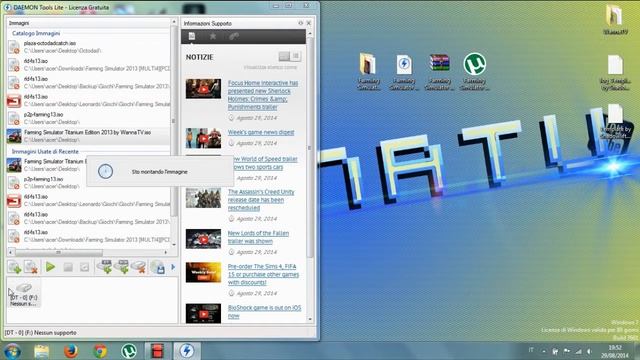Open BioShock game is out on iOS link
This screenshot has width=640, height=360.
click(264, 311)
